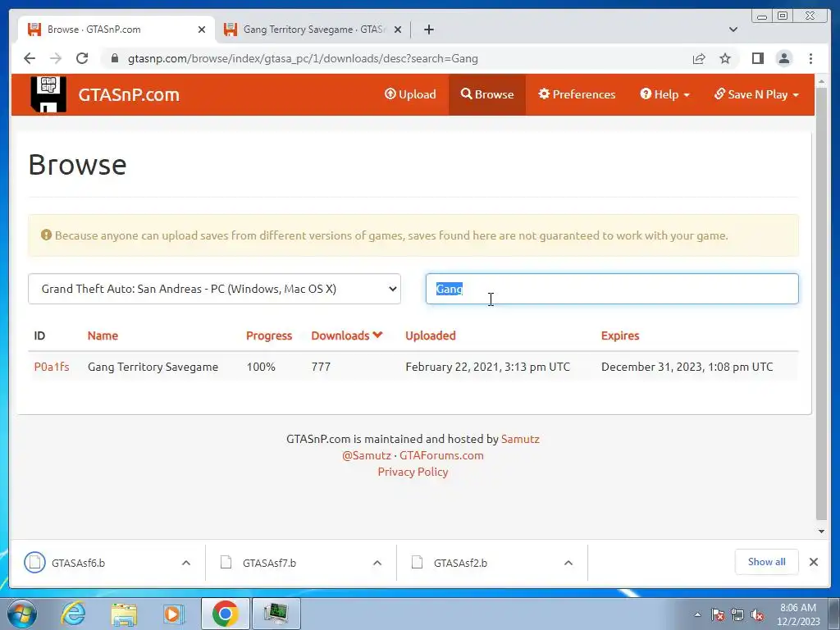
Task: Visit the GTAForums.com link
Action: [441, 455]
